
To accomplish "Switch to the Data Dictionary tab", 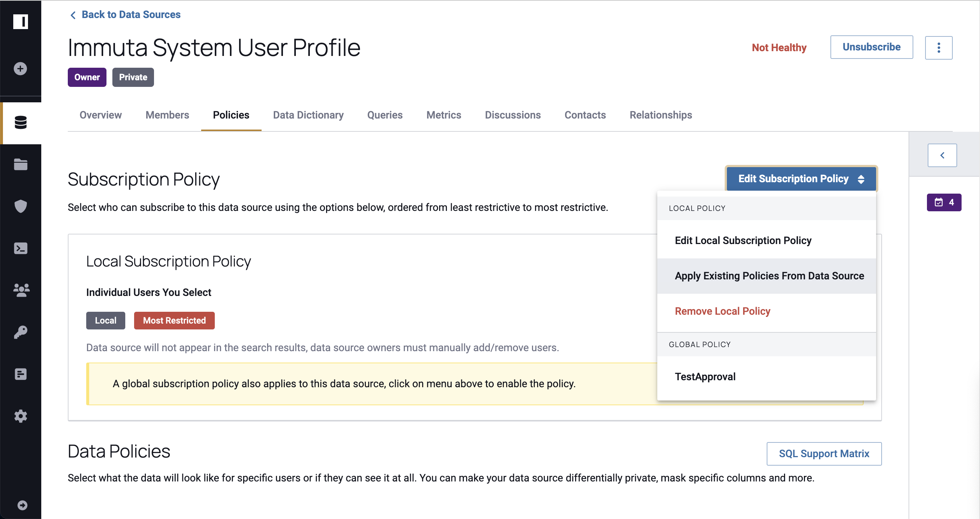I will 308,115.
